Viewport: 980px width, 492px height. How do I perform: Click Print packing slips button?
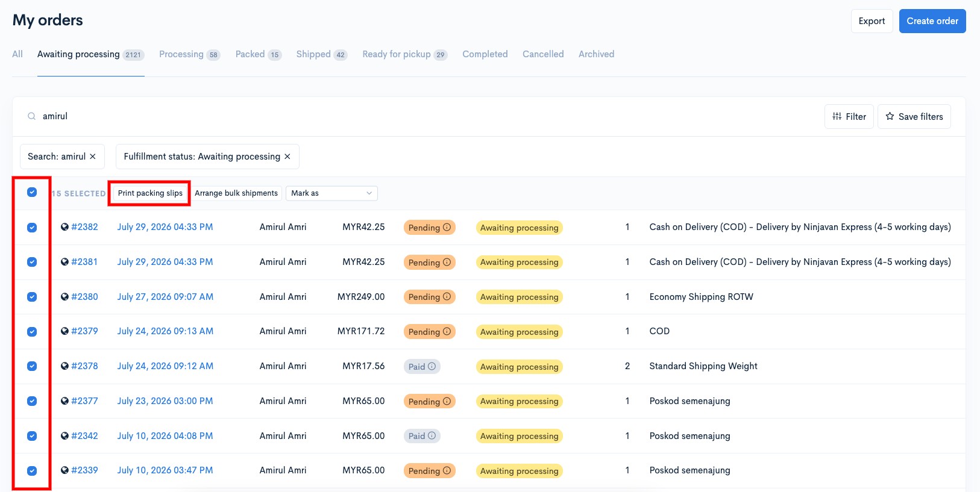150,193
